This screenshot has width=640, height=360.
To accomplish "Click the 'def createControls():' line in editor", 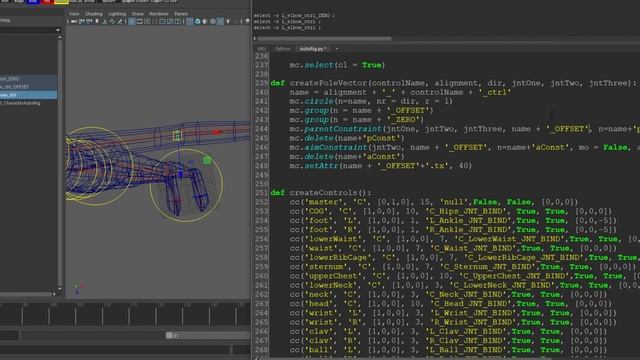I will pos(321,193).
